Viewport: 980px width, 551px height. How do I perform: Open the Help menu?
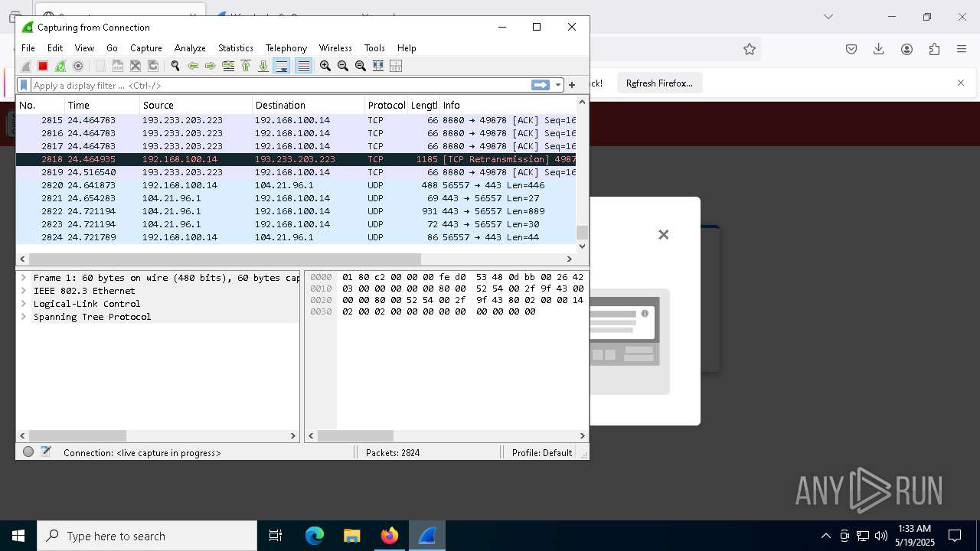click(x=407, y=47)
